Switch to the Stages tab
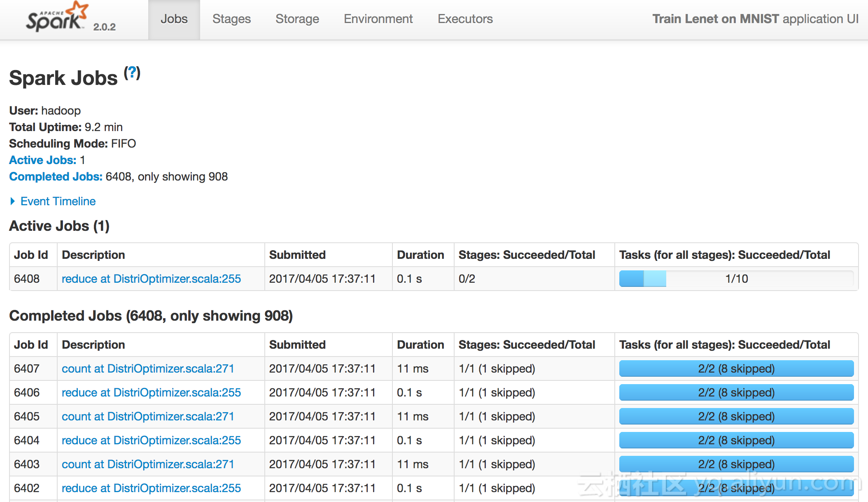The width and height of the screenshot is (868, 502). (x=231, y=19)
